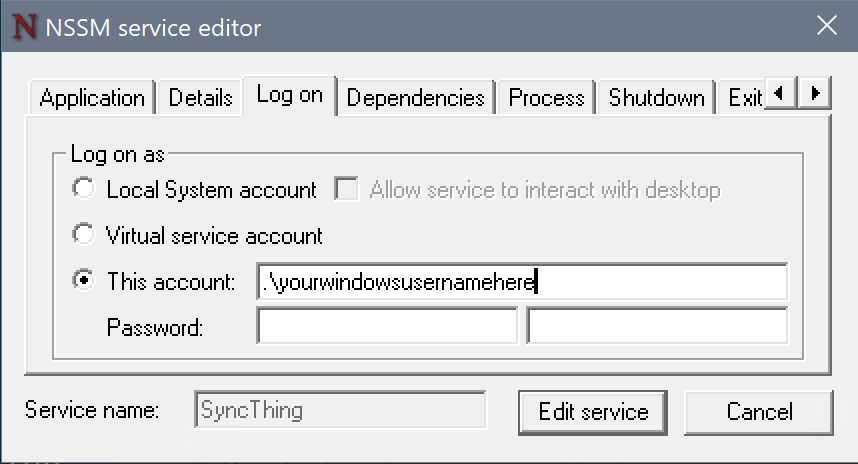The height and width of the screenshot is (464, 858).
Task: Open the partially visible Exit tab
Action: [743, 98]
